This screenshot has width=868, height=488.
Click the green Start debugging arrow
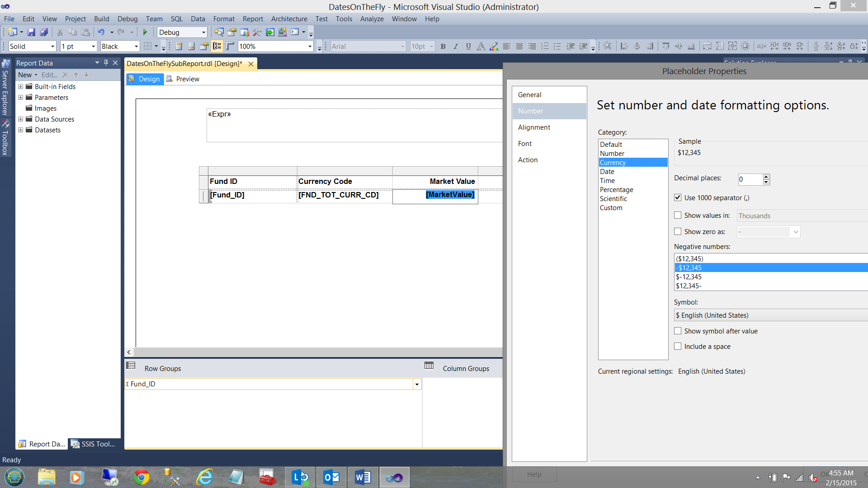coord(145,32)
